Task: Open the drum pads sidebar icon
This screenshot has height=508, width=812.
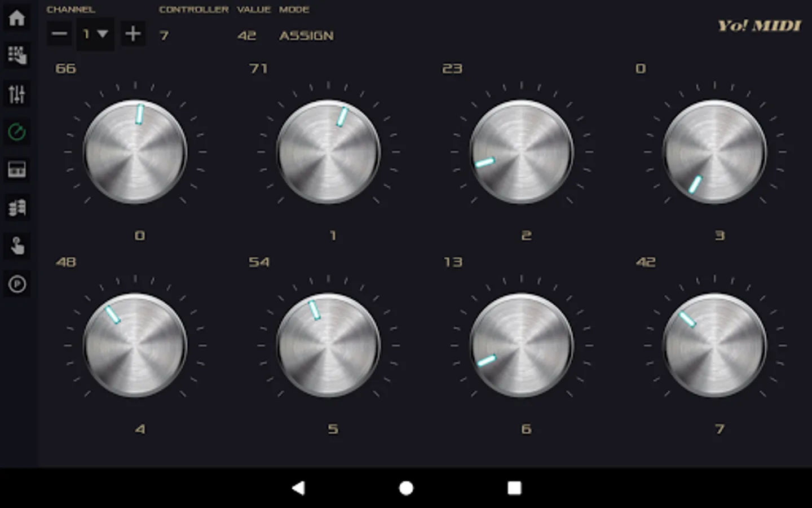Action: 17,208
